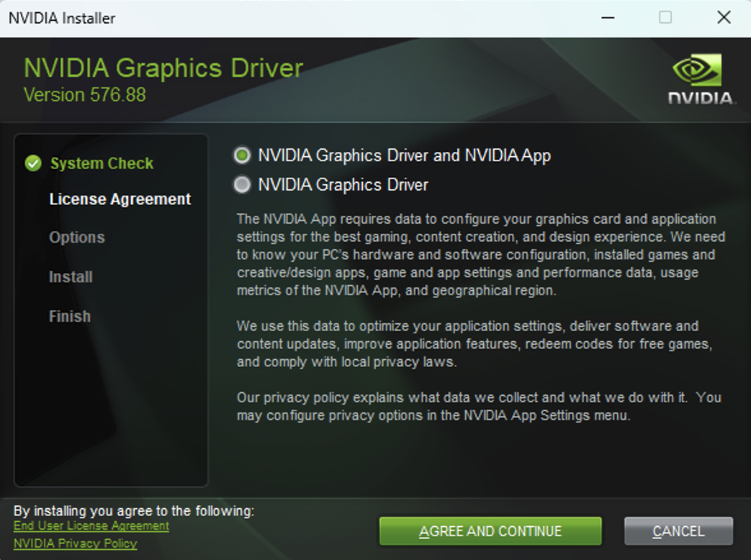The width and height of the screenshot is (751, 560).
Task: Minimize the NVIDIA Installer window
Action: [608, 17]
